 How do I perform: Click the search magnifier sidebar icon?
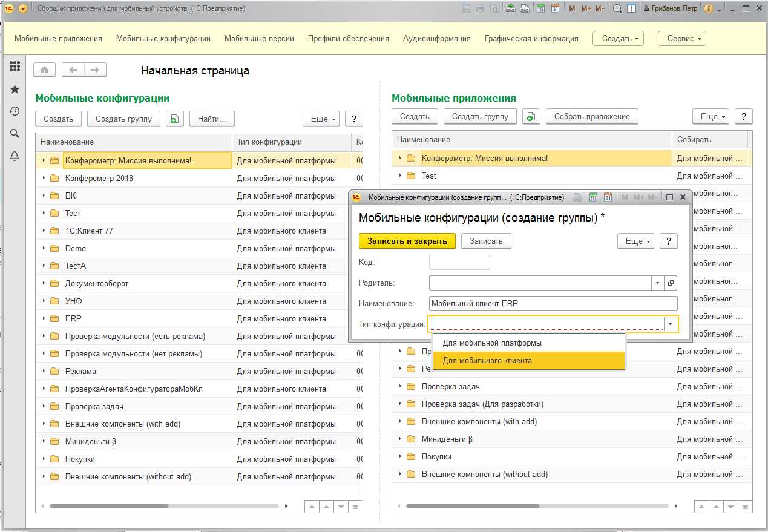coord(15,134)
